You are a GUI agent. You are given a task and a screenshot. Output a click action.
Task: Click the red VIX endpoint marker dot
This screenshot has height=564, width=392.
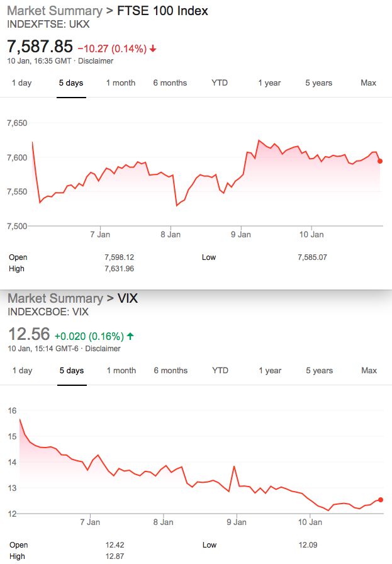coord(381,500)
